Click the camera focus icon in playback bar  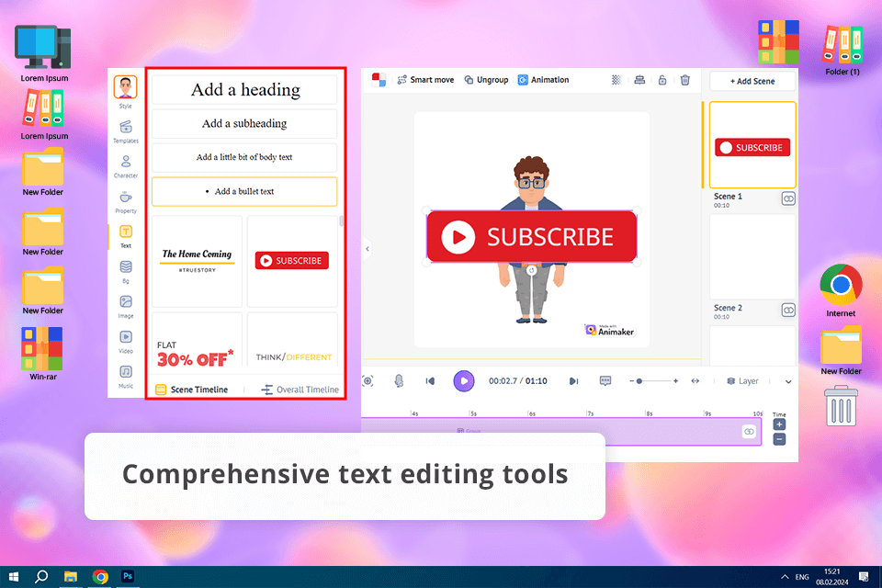pos(367,381)
